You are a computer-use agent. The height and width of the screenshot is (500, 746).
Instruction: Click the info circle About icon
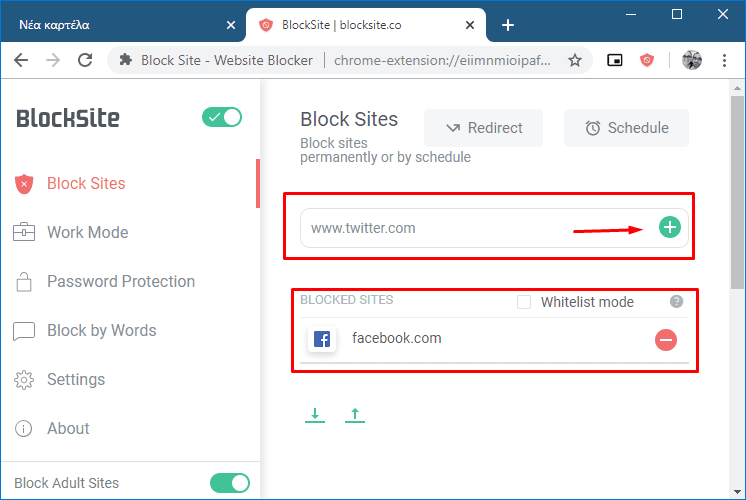[24, 428]
